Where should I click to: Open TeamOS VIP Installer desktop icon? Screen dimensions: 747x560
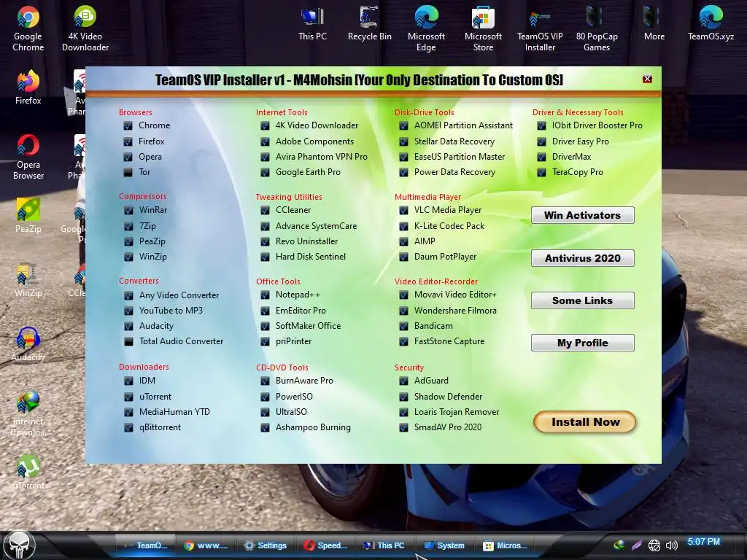[x=540, y=28]
